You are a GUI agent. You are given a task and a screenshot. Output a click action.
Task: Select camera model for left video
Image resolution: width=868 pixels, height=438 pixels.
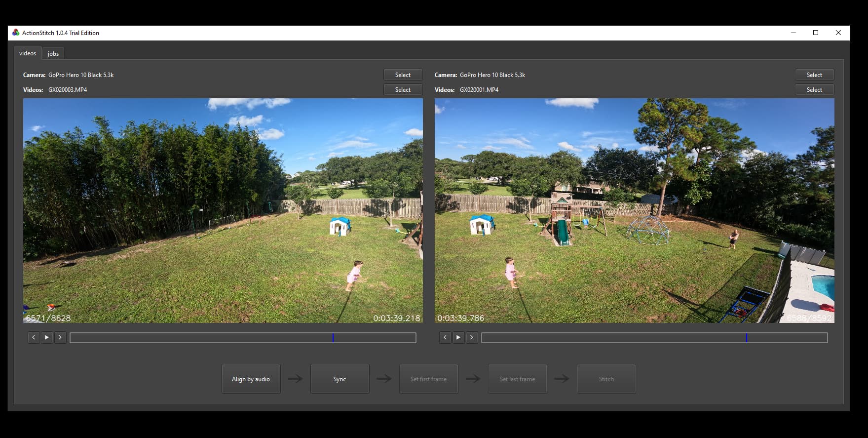point(403,75)
